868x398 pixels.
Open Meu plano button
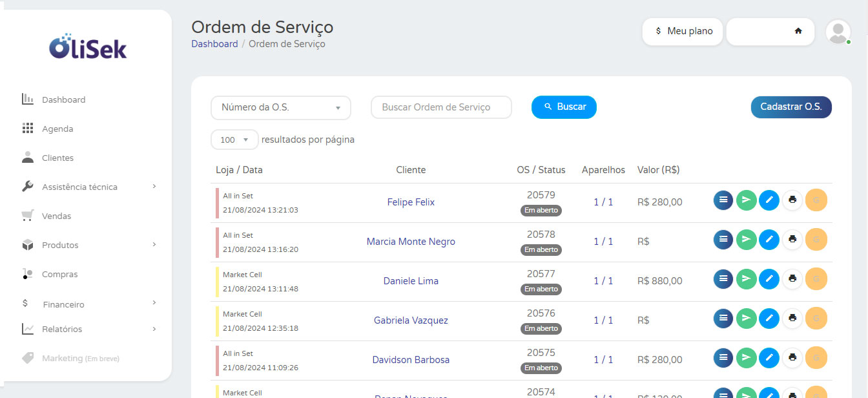tap(683, 31)
